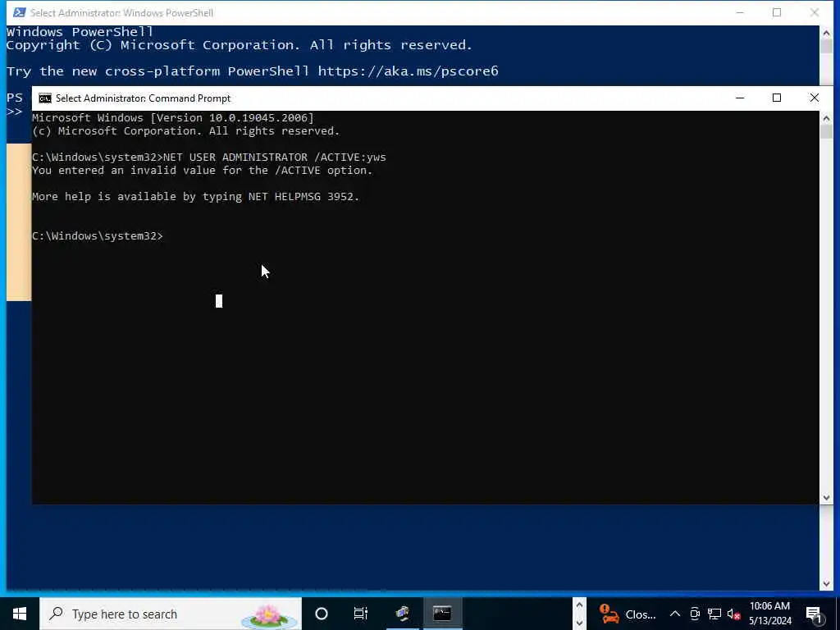Click the 'Windows PowerShell' header line

[x=80, y=32]
